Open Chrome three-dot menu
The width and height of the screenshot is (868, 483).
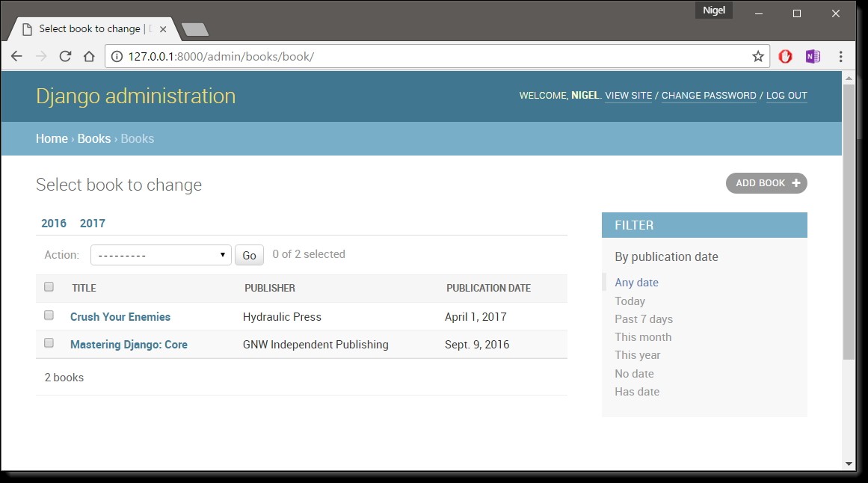[841, 57]
